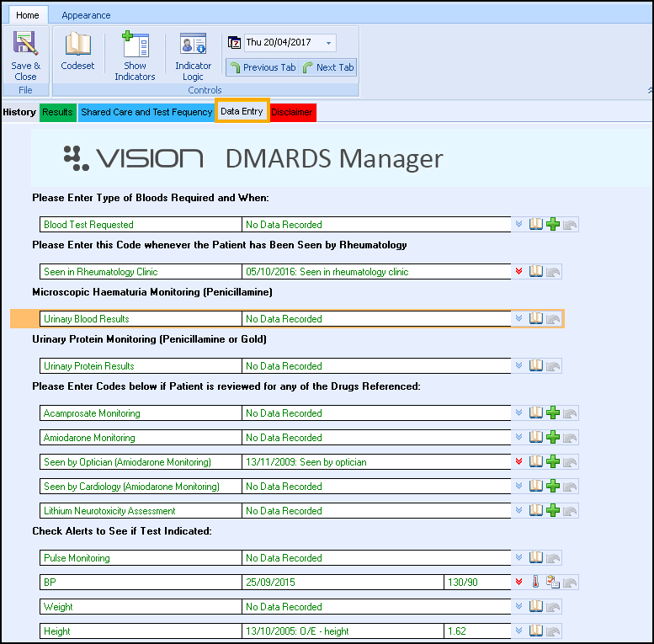
Task: Open codeset book for Urinary Blood Results
Action: (535, 319)
